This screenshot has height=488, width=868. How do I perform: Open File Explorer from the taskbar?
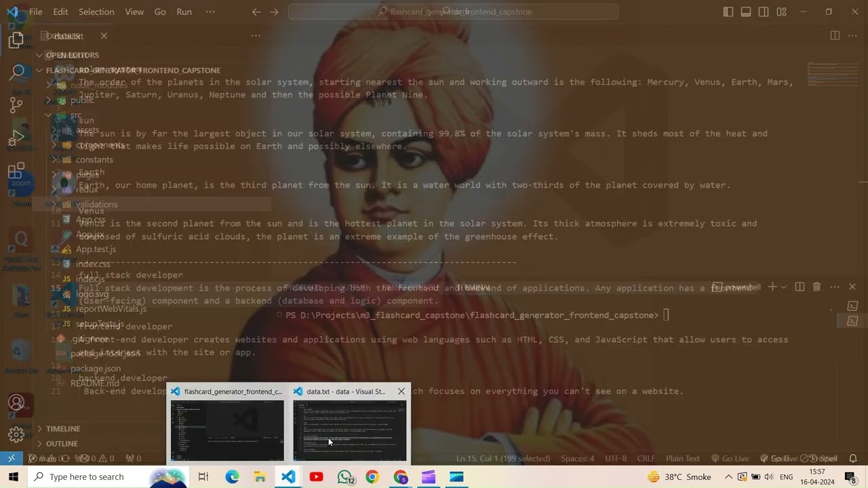tap(260, 477)
